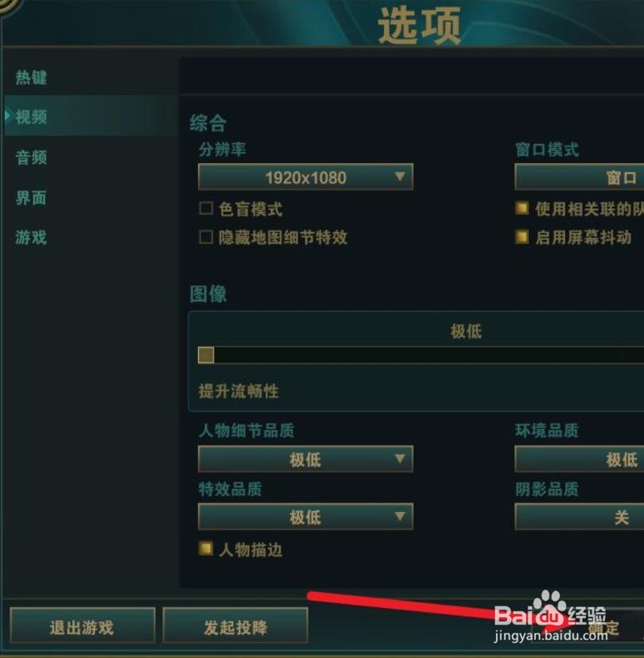Click the 人物细节品质 dropdown arrow icon
The image size is (644, 658).
pos(400,459)
